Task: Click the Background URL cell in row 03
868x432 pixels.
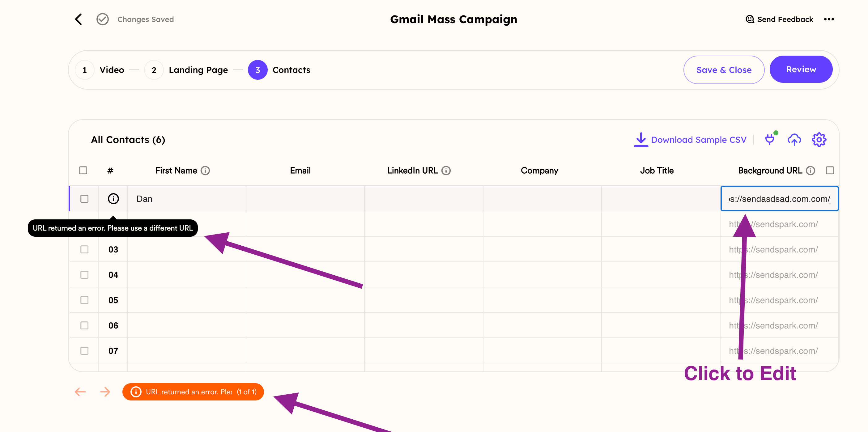Action: (x=779, y=249)
